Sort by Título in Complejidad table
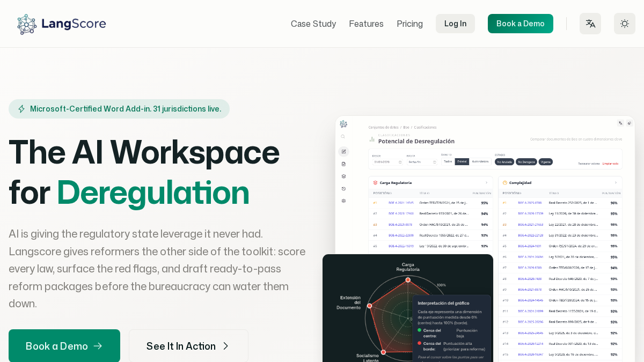This screenshot has height=362, width=644. 554,193
